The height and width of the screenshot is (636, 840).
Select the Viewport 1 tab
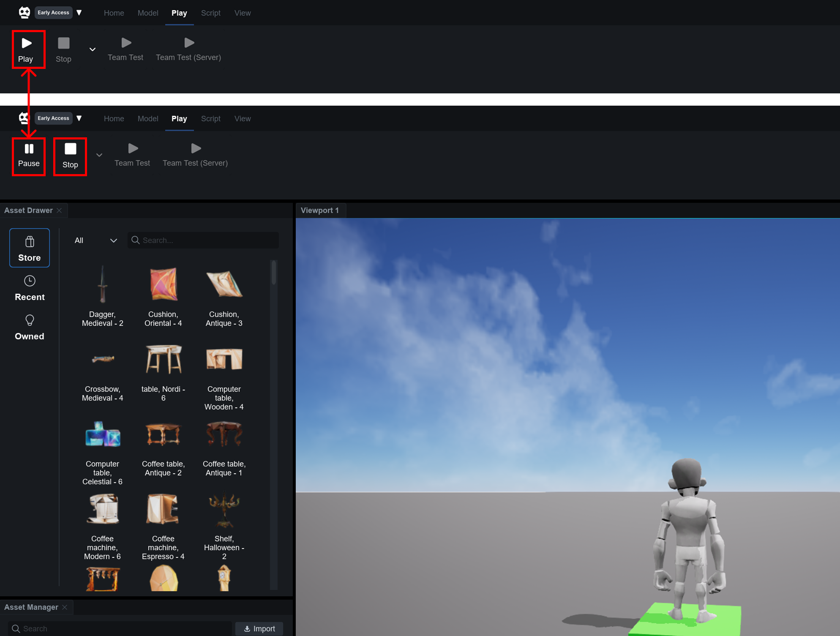(x=320, y=210)
